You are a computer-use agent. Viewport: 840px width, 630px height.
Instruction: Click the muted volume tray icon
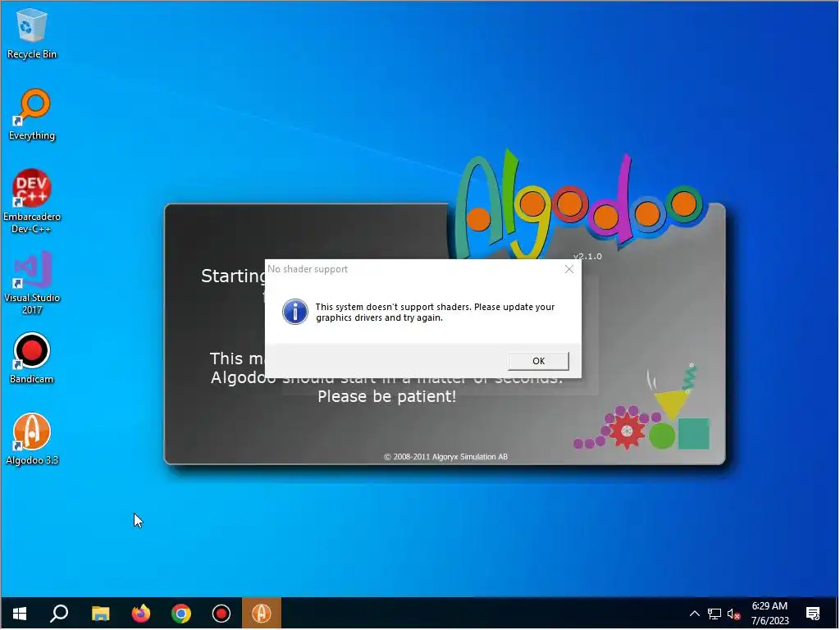point(734,614)
